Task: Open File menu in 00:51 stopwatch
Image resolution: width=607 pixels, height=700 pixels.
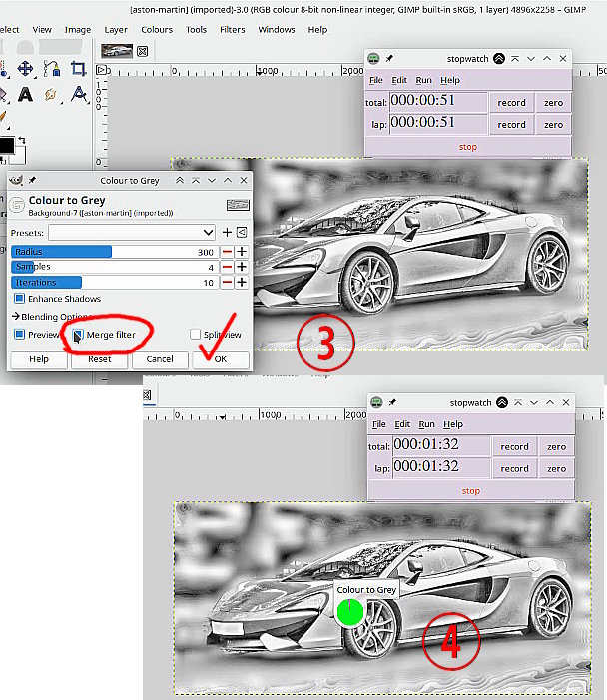Action: pyautogui.click(x=376, y=80)
